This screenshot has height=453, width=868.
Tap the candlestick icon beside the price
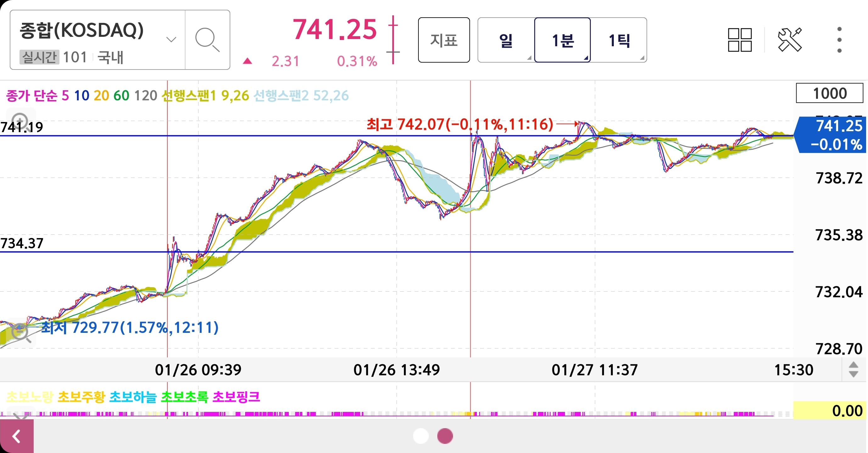click(393, 40)
